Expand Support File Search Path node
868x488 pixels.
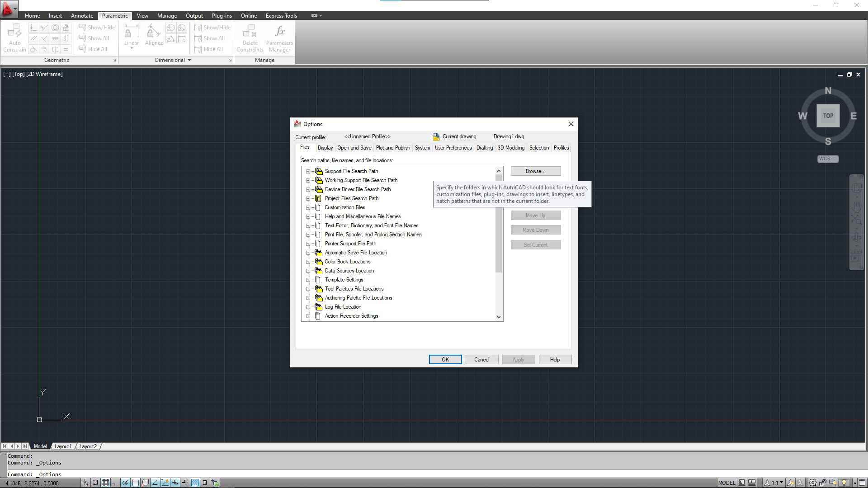[x=308, y=171]
